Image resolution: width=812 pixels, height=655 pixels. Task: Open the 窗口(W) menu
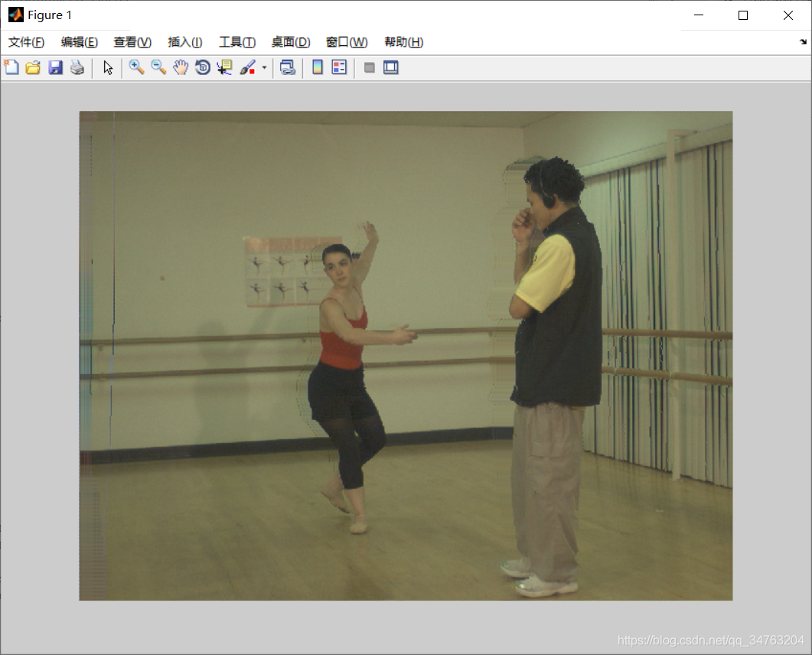[x=347, y=42]
